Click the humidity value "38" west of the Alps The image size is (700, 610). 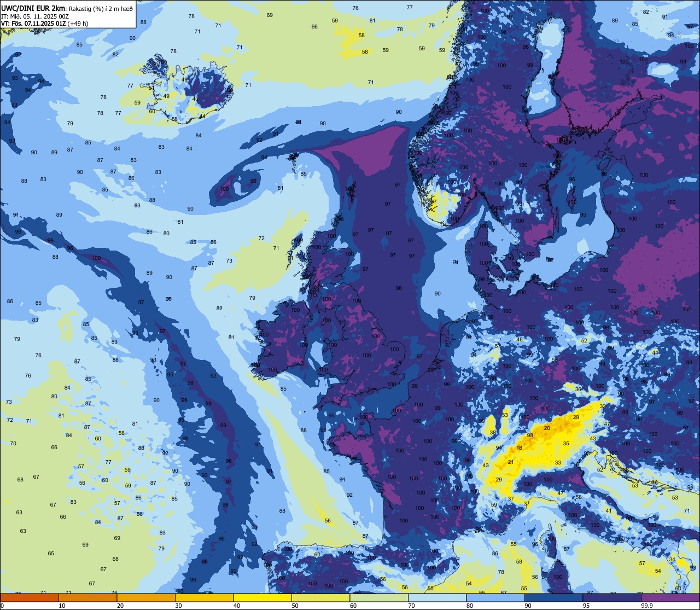[493, 432]
